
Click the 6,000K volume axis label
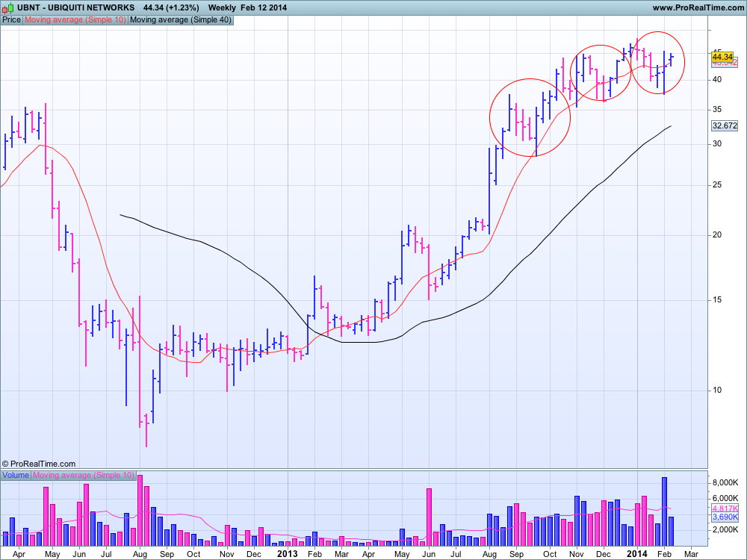click(725, 498)
